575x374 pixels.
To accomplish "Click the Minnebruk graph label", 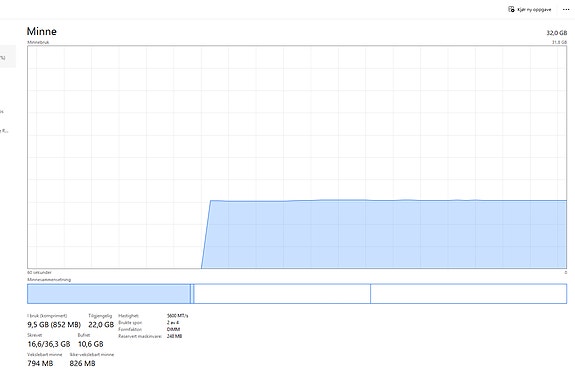I will pyautogui.click(x=38, y=42).
